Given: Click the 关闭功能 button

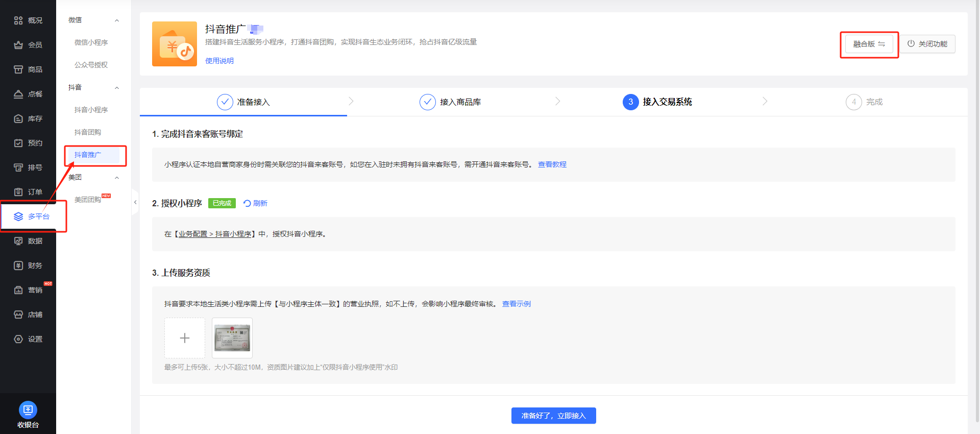Looking at the screenshot, I should [927, 44].
